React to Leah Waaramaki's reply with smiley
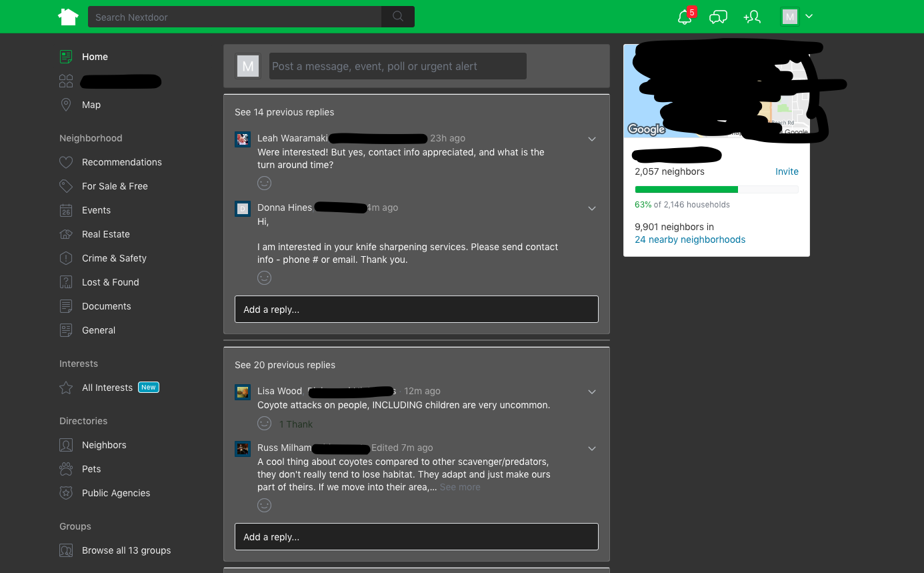The height and width of the screenshot is (573, 924). [265, 183]
